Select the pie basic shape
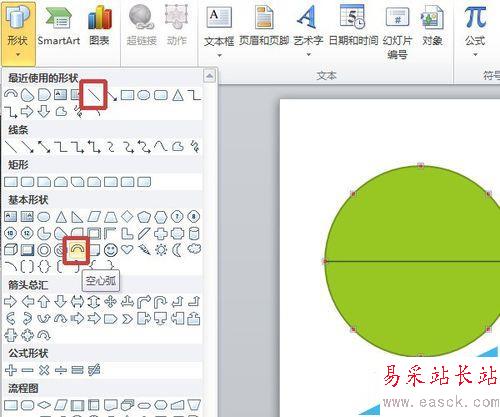The image size is (500, 417). tap(44, 233)
